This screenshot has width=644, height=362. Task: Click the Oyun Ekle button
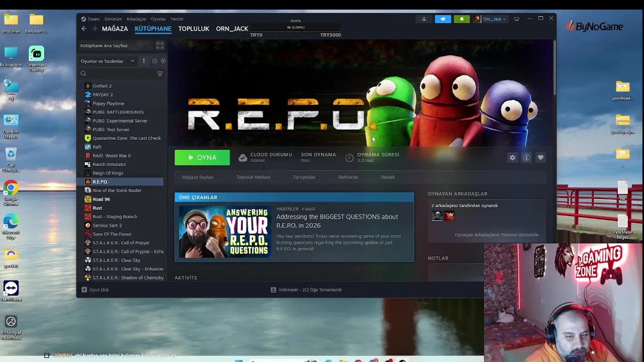point(95,290)
